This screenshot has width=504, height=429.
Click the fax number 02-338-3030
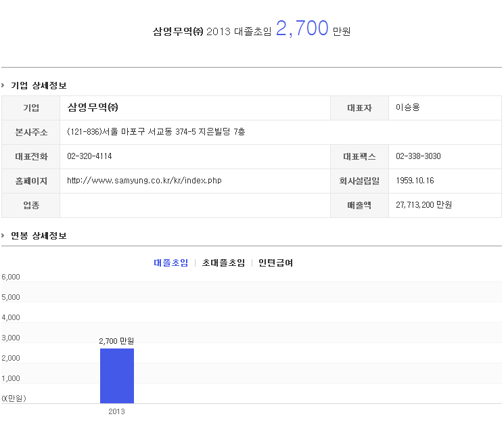point(418,156)
